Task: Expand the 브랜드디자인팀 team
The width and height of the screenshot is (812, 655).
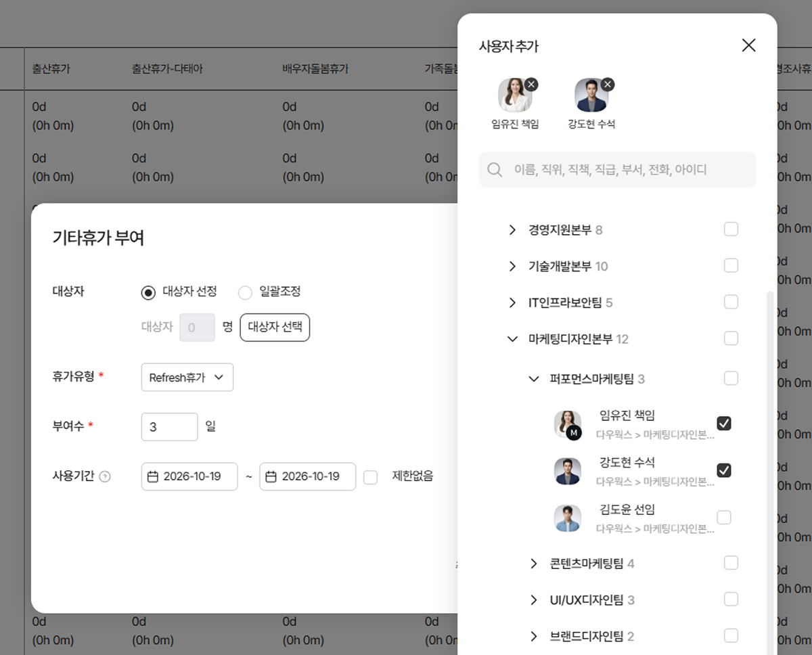Action: coord(534,637)
